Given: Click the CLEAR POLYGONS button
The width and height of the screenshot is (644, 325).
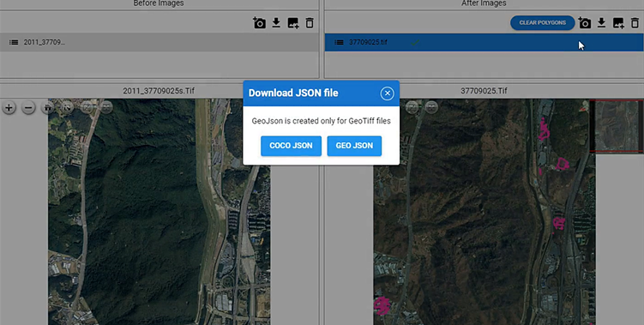Looking at the screenshot, I should click(x=542, y=22).
